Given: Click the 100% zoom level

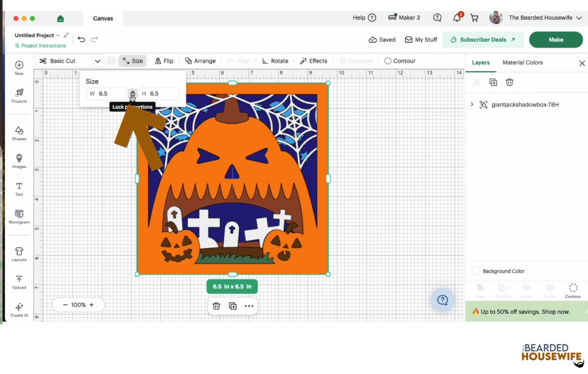Looking at the screenshot, I should [78, 305].
